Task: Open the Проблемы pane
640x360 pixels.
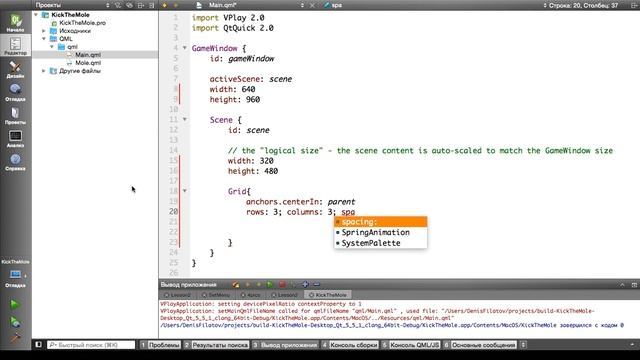Action: [160, 345]
